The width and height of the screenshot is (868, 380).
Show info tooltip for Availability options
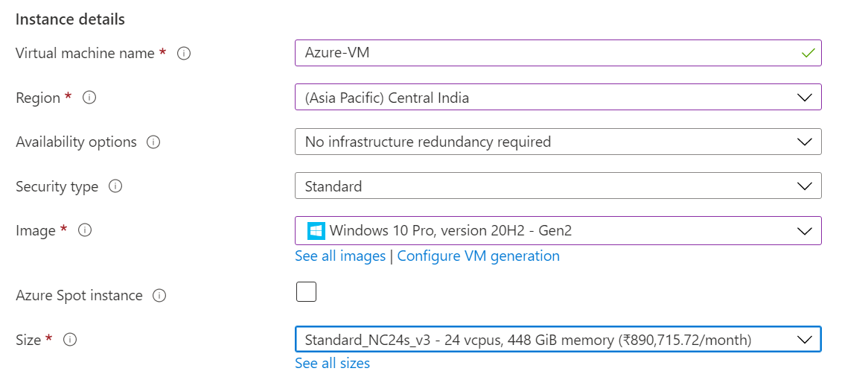point(154,142)
